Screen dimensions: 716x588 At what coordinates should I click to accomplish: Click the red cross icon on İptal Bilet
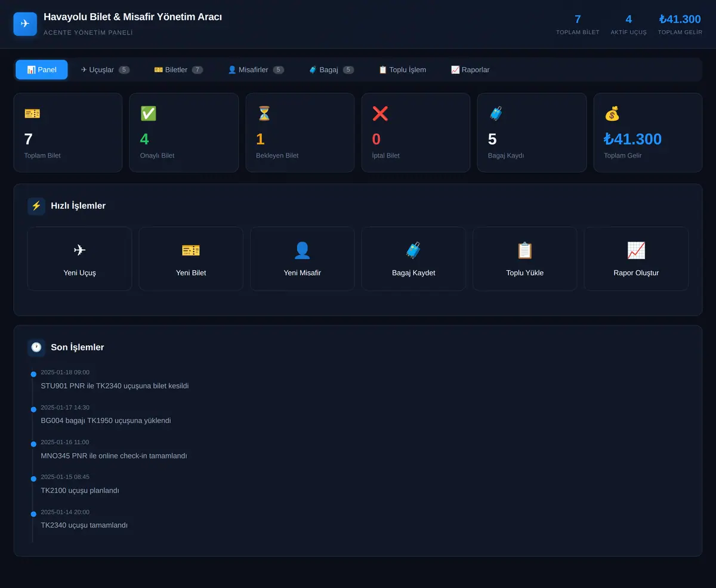coord(380,113)
